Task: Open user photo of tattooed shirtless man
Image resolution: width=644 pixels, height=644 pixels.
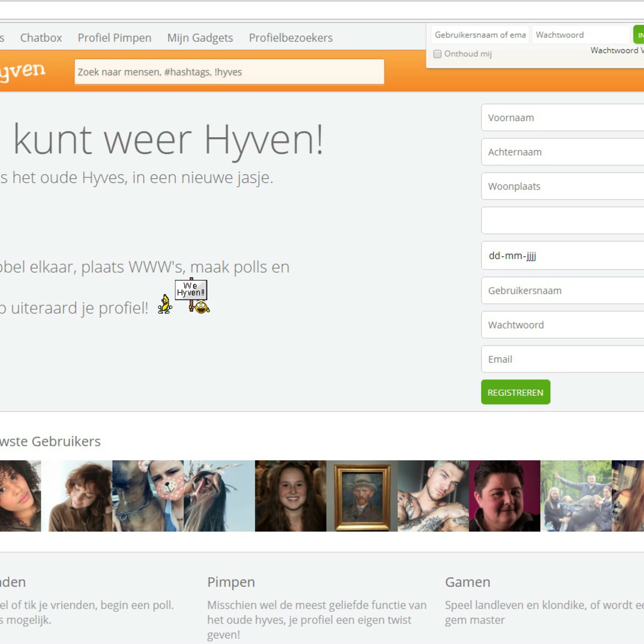Action: [433, 496]
